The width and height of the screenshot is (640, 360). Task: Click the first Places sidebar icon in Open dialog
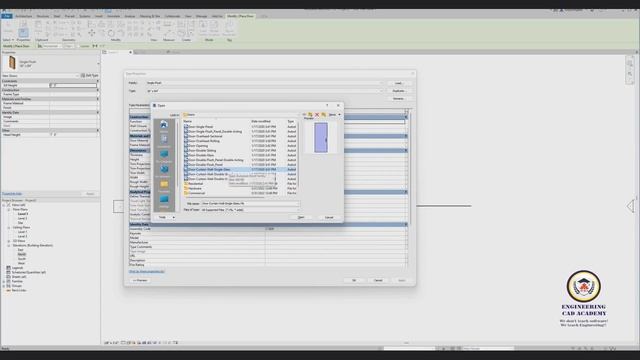(x=164, y=125)
